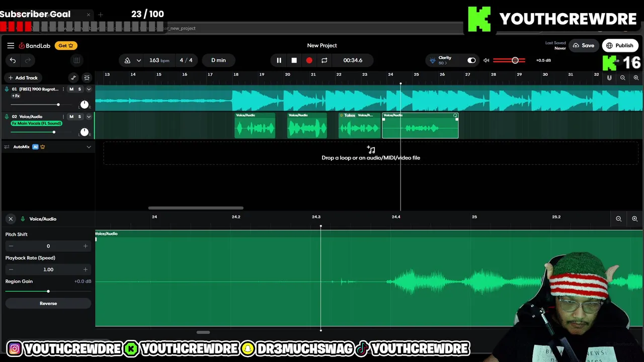Click the AutoMix AI badge
The height and width of the screenshot is (362, 644).
[35, 147]
